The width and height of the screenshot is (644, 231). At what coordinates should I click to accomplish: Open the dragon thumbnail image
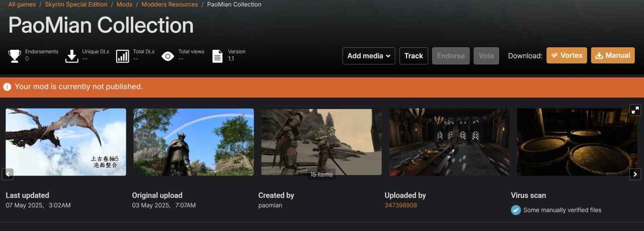pyautogui.click(x=66, y=142)
